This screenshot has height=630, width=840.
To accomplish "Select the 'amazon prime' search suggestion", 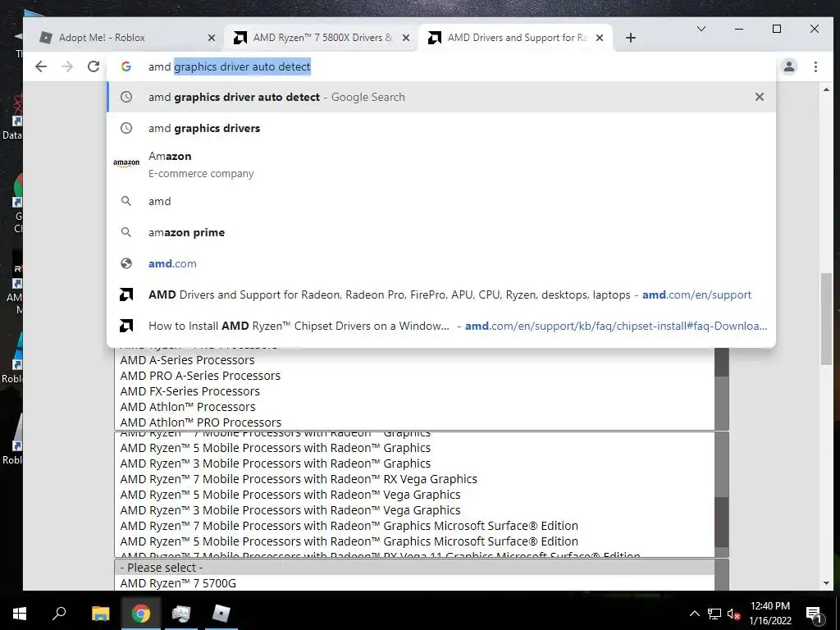I will 441,232.
